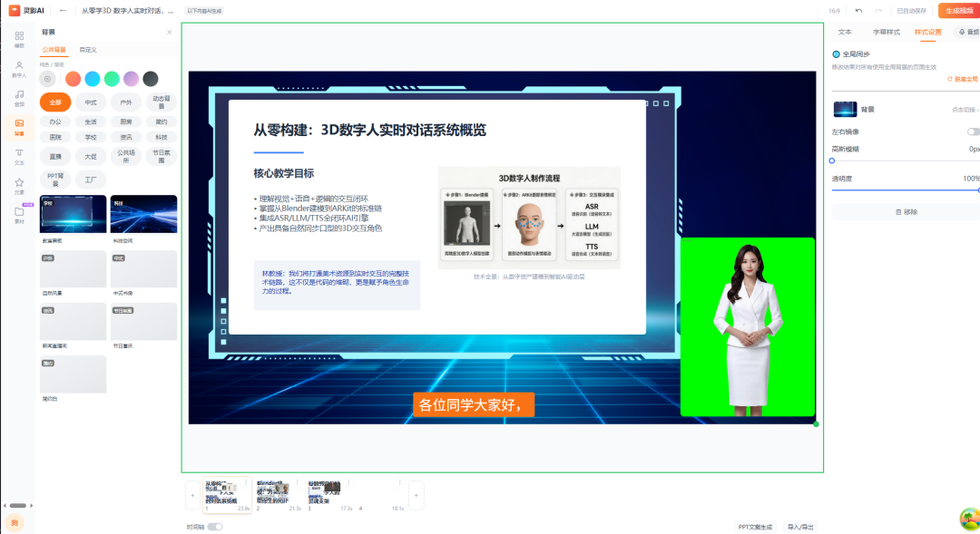Click the undo arrow icon
This screenshot has height=534, width=980.
click(858, 11)
